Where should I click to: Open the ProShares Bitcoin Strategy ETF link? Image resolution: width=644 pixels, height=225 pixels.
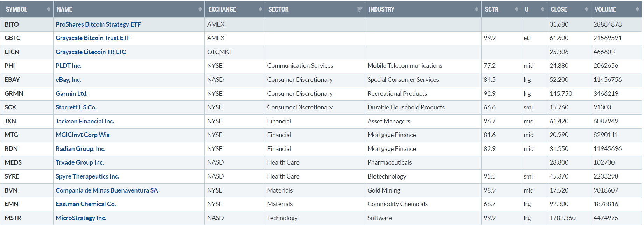point(98,24)
